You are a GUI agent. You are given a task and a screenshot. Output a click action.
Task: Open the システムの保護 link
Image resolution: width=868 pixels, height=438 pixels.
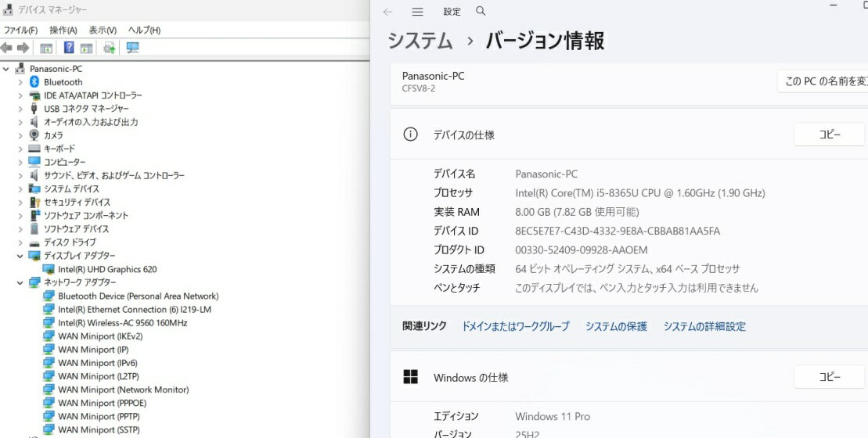click(x=616, y=326)
